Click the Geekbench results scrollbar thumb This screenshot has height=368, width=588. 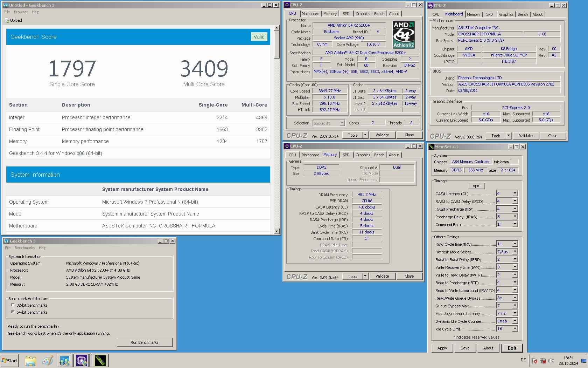277,45
